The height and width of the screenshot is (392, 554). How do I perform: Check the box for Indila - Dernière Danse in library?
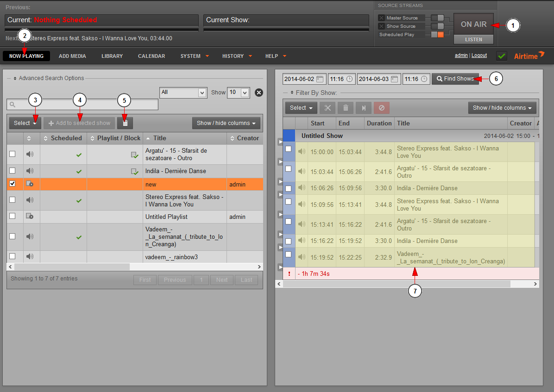[x=13, y=171]
